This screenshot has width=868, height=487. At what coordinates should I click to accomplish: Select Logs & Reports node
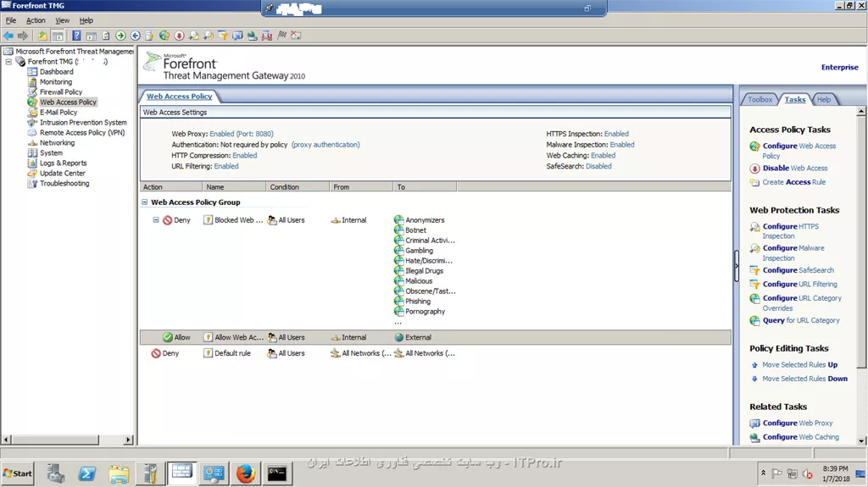(x=63, y=163)
